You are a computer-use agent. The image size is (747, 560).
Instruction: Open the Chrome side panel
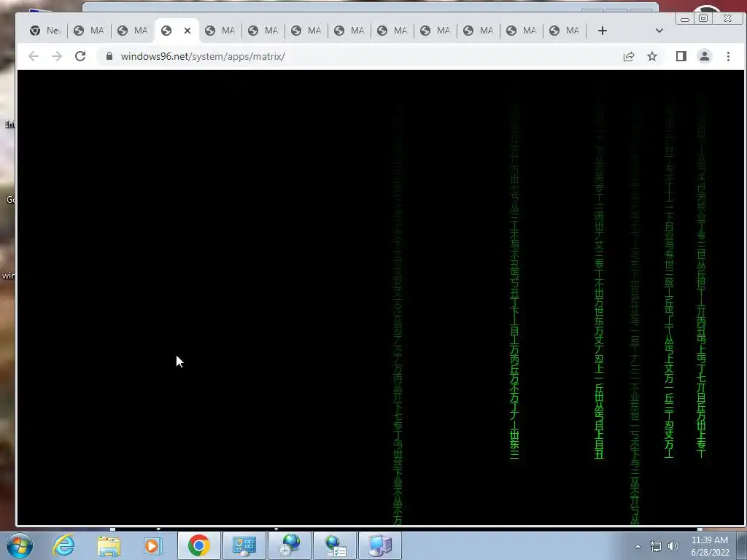tap(681, 56)
